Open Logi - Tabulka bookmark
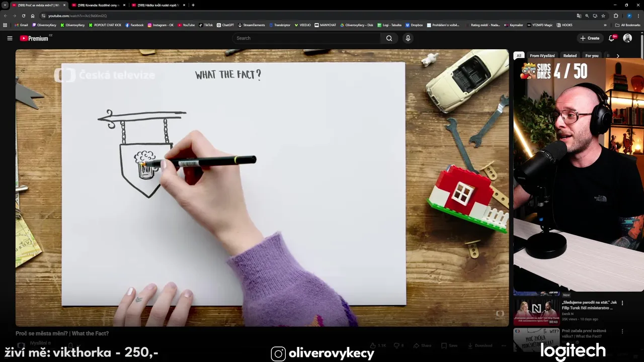 coord(389,25)
